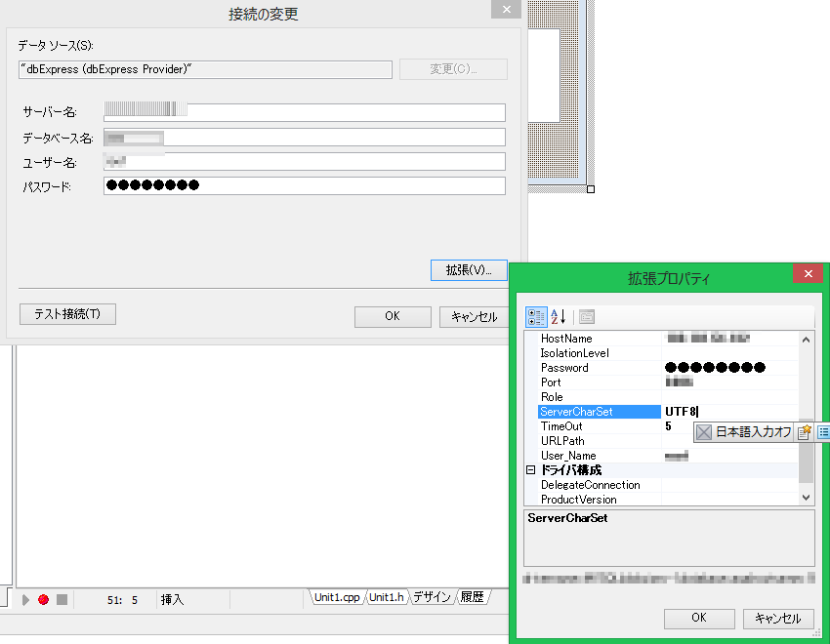Click the テスト接続(T) button
This screenshot has width=830, height=644.
[x=67, y=314]
